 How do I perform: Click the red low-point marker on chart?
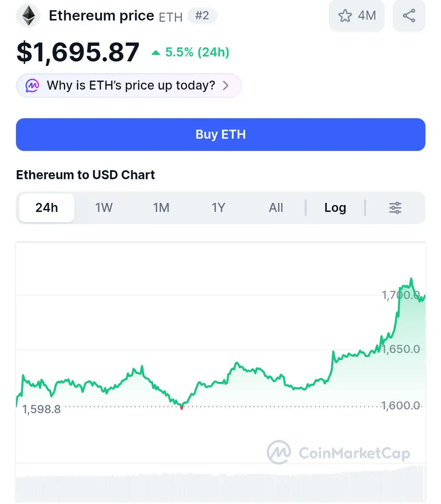click(x=182, y=407)
